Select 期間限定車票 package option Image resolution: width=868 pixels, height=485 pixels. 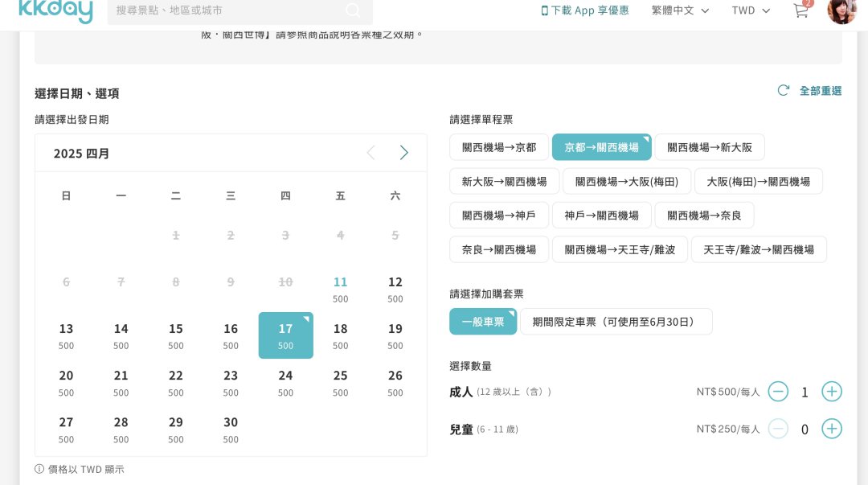pos(616,322)
